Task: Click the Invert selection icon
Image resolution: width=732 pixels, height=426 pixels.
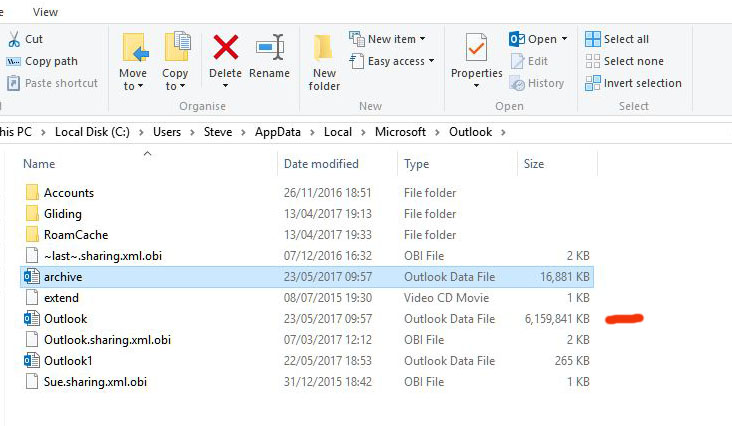Action: tap(593, 83)
